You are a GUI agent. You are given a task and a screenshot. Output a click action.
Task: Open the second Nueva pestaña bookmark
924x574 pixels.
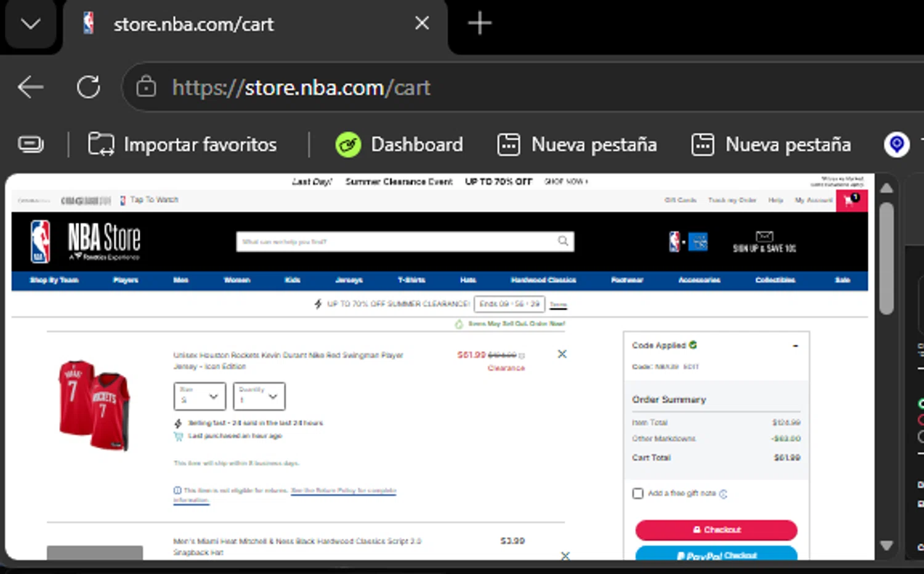pos(771,145)
